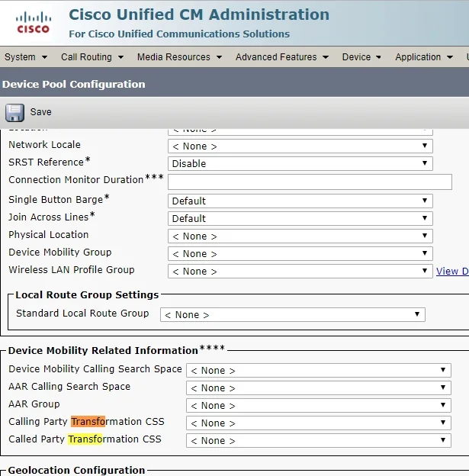Open the Wireless LAN Profile Group dropdown

[300, 272]
